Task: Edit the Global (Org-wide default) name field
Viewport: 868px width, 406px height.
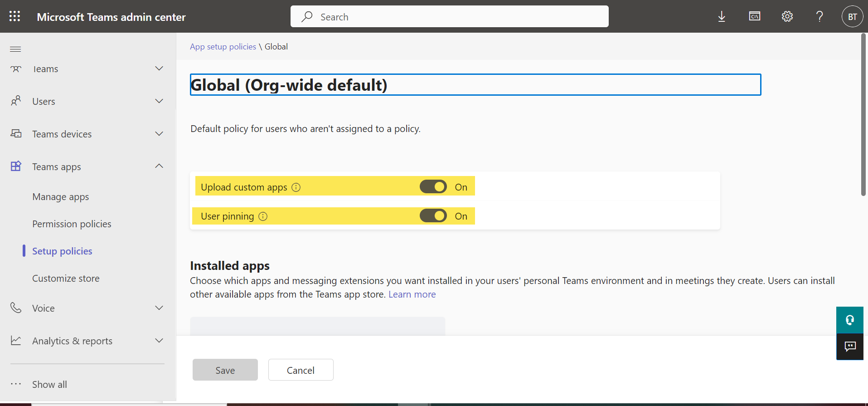Action: tap(475, 85)
